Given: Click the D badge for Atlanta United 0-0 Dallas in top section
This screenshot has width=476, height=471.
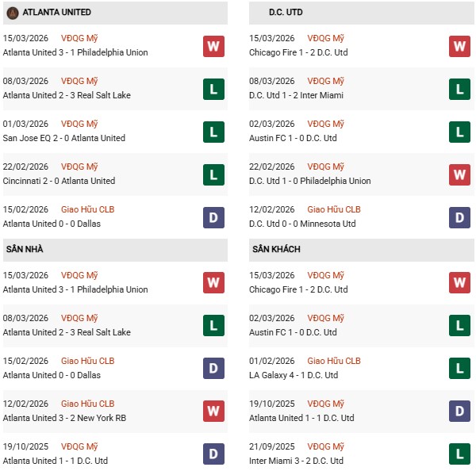Looking at the screenshot, I should (x=213, y=217).
